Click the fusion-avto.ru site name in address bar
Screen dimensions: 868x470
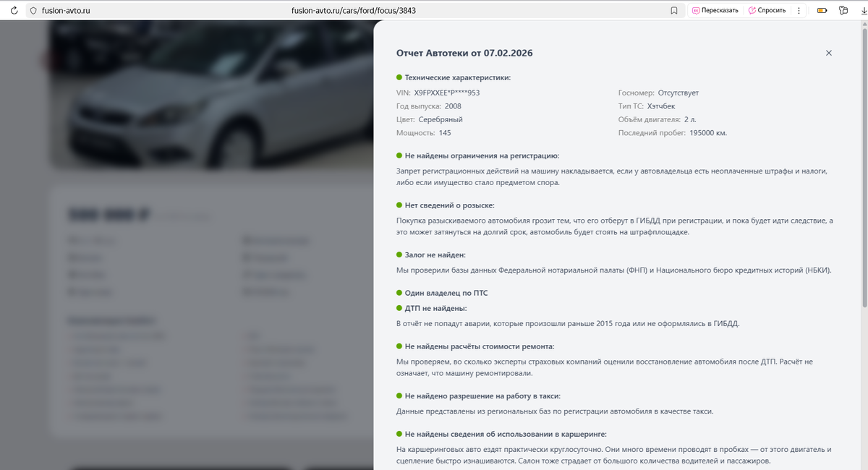[67, 11]
